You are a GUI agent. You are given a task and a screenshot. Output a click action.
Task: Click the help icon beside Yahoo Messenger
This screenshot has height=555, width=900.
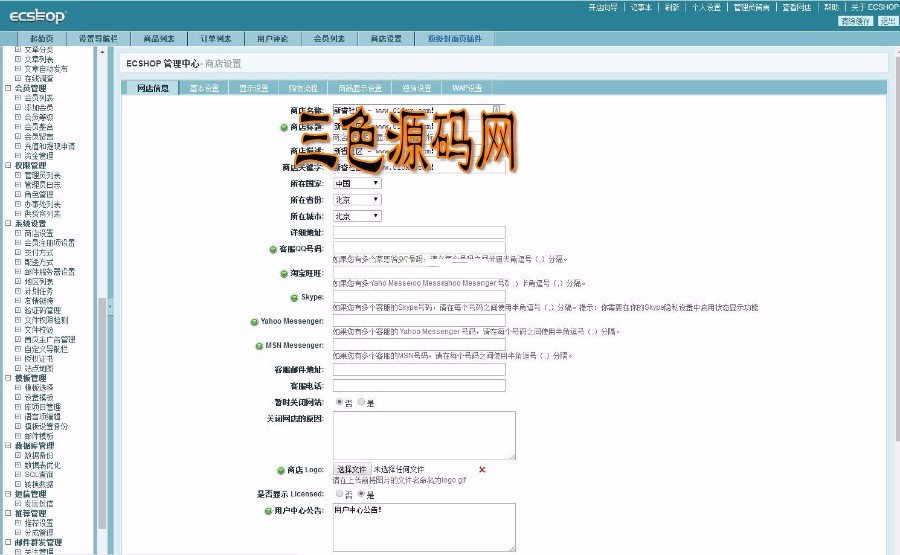254,322
